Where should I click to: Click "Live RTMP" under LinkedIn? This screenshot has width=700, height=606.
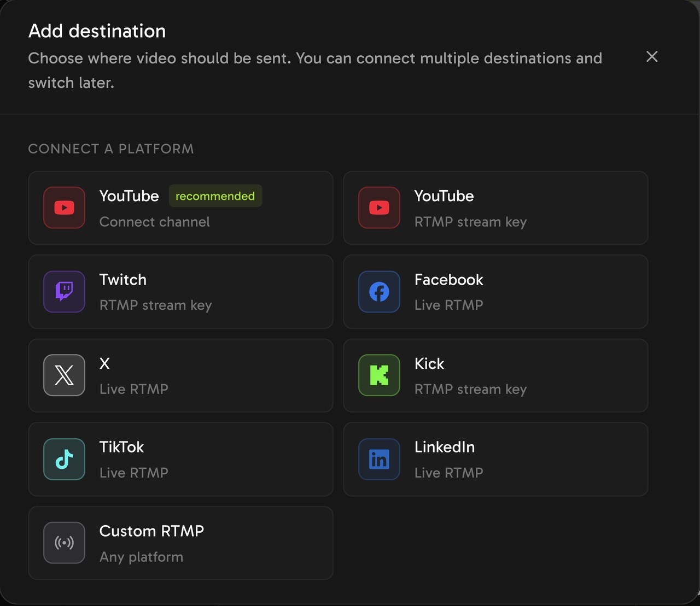[449, 473]
